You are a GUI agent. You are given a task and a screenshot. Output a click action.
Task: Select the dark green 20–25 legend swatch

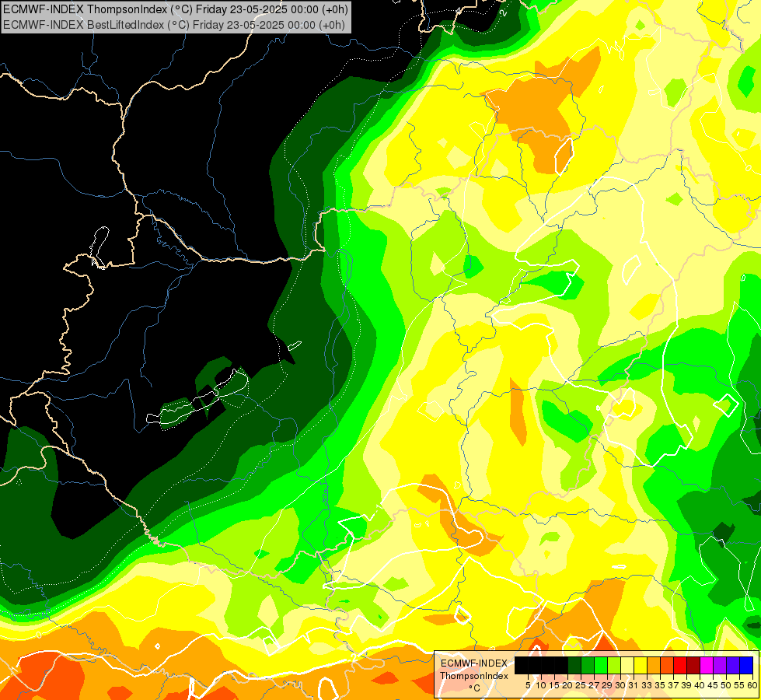click(x=574, y=665)
